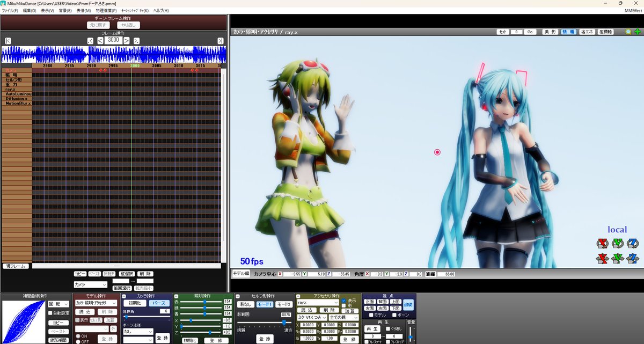The height and width of the screenshot is (344, 644).
Task: Collapse the アクセサリ操作 panel
Action: click(x=298, y=296)
